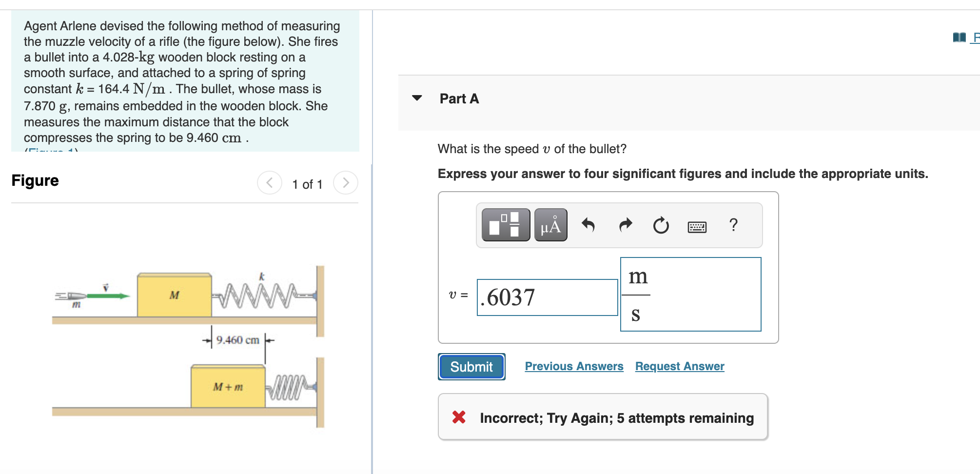Click the Part A section header
980x474 pixels.
click(459, 99)
